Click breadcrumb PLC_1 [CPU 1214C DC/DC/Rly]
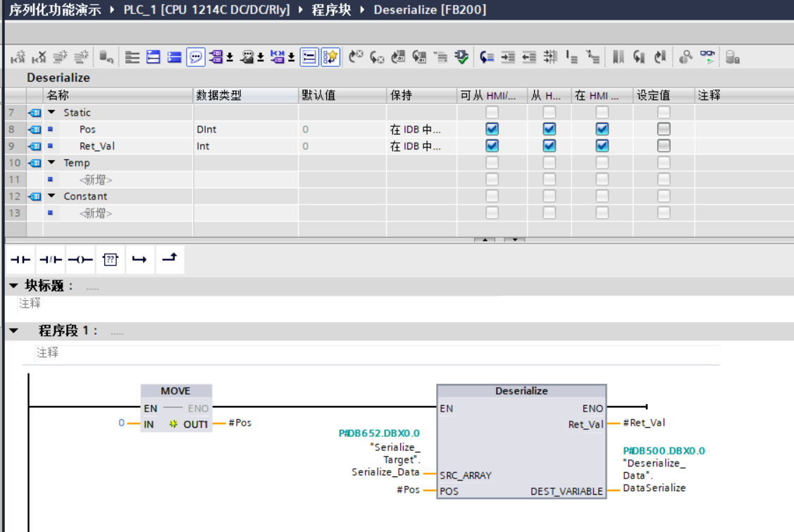The height and width of the screenshot is (532, 794). click(206, 10)
